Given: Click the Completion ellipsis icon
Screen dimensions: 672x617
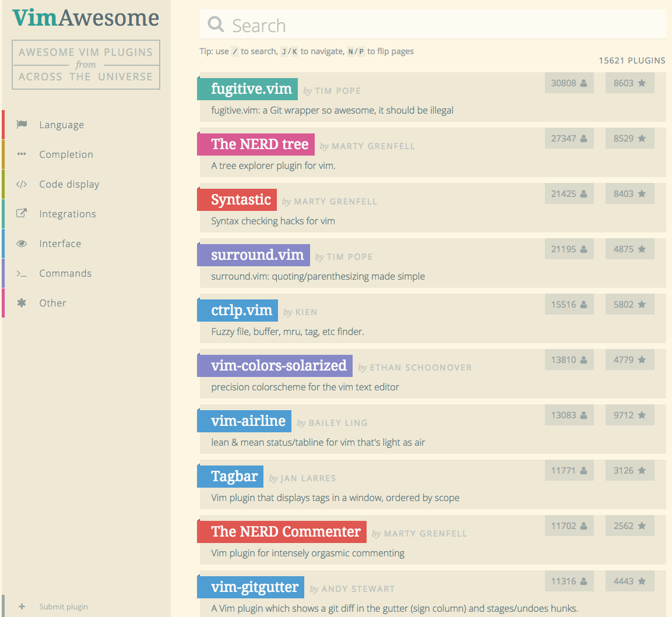Looking at the screenshot, I should (x=22, y=154).
